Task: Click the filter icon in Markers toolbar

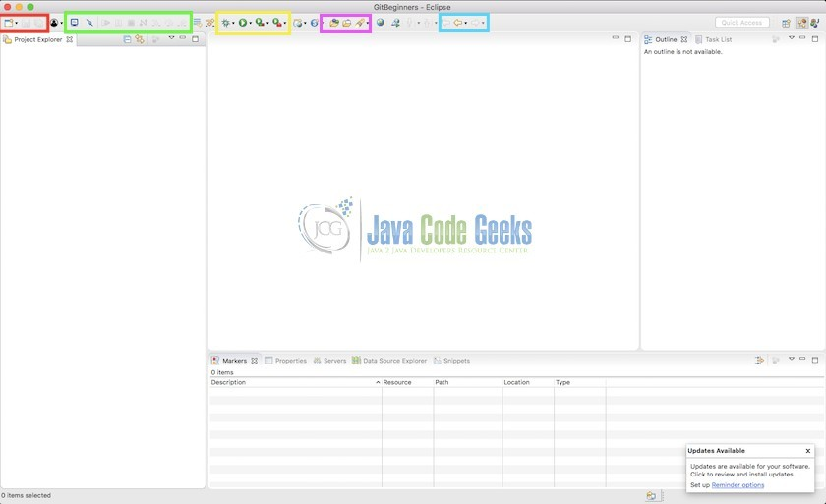Action: 759,361
